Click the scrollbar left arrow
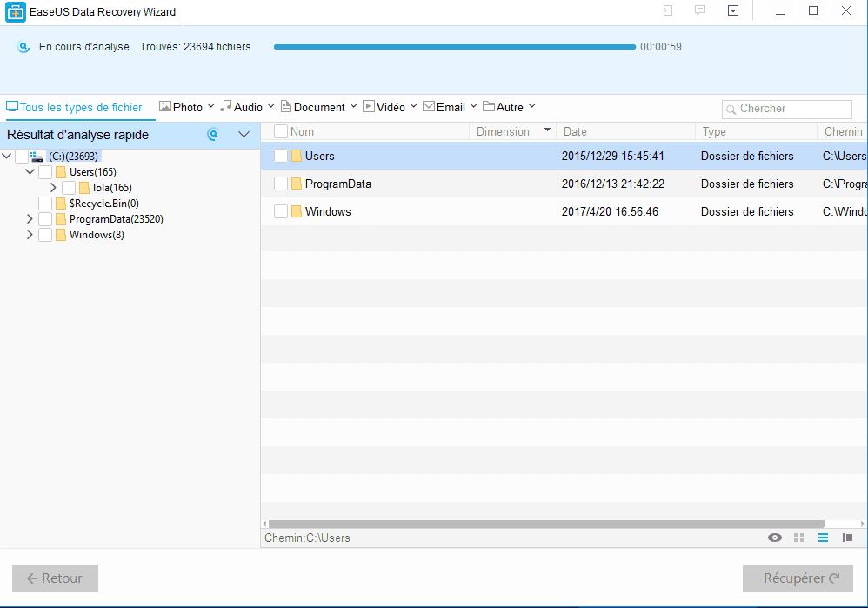868x608 pixels. (x=264, y=524)
